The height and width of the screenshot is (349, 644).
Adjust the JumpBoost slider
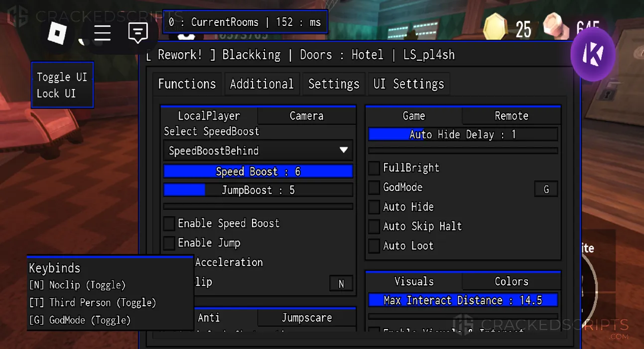(258, 190)
